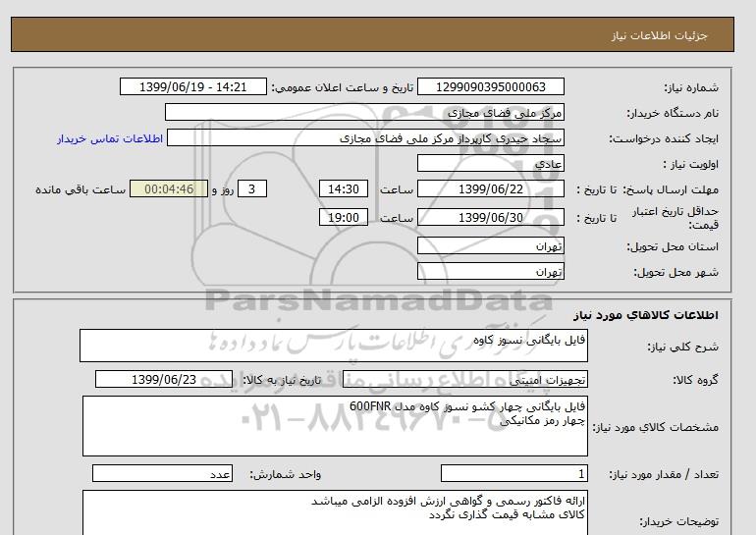Click the buyer organization field مرکز ملی فضای مجازی
The height and width of the screenshot is (535, 756).
click(x=364, y=112)
